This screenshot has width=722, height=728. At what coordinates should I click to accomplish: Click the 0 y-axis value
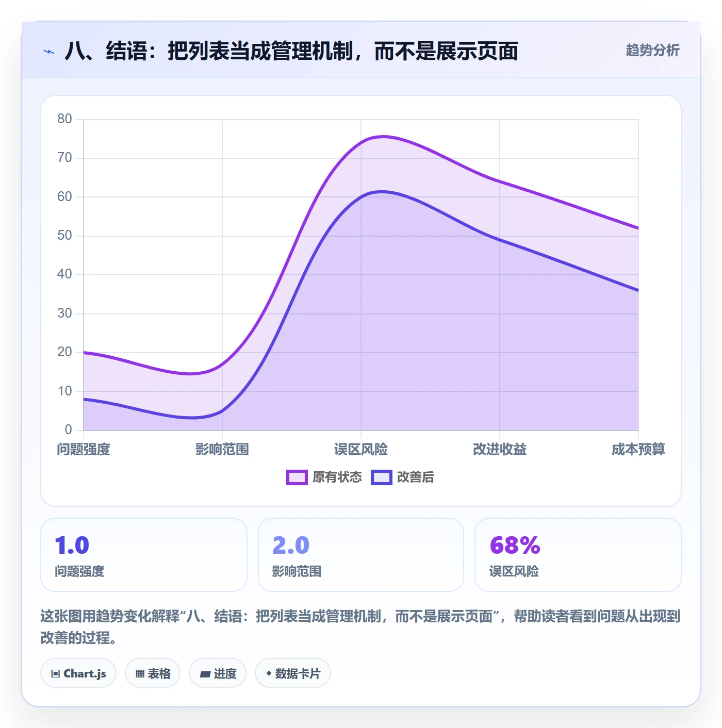(x=68, y=429)
